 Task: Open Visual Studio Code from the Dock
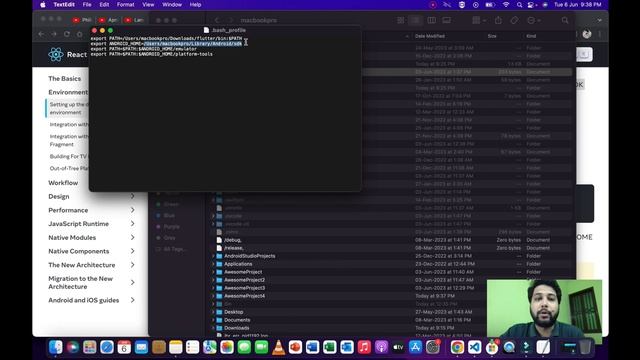point(474,347)
